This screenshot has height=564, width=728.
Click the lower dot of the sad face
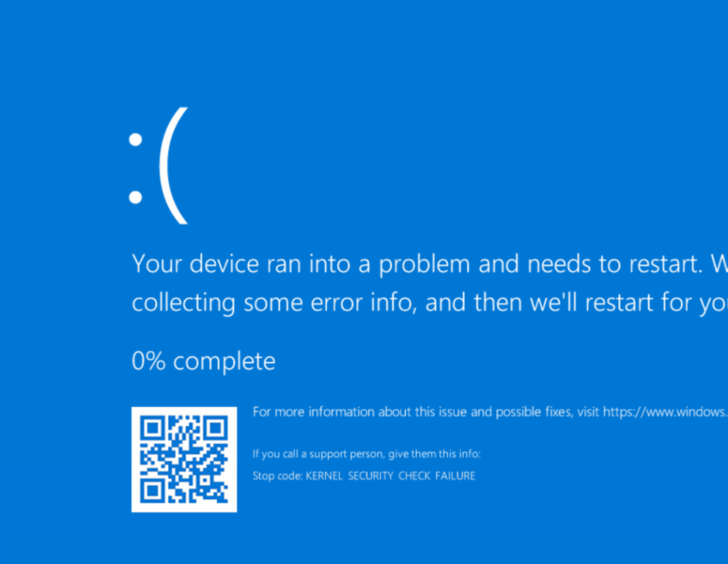(136, 197)
